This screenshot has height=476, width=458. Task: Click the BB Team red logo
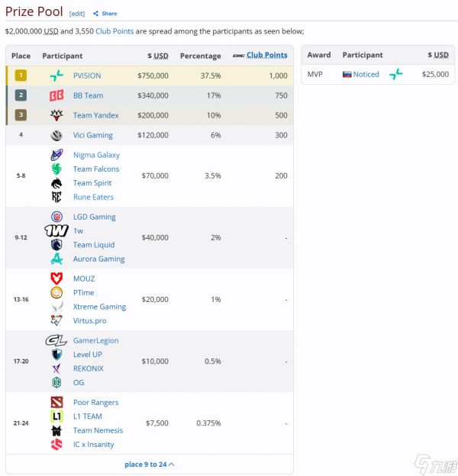56,95
